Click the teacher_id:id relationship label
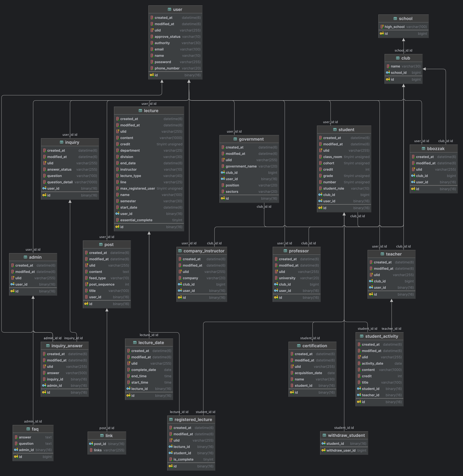The height and width of the screenshot is (476, 463). pos(391,328)
